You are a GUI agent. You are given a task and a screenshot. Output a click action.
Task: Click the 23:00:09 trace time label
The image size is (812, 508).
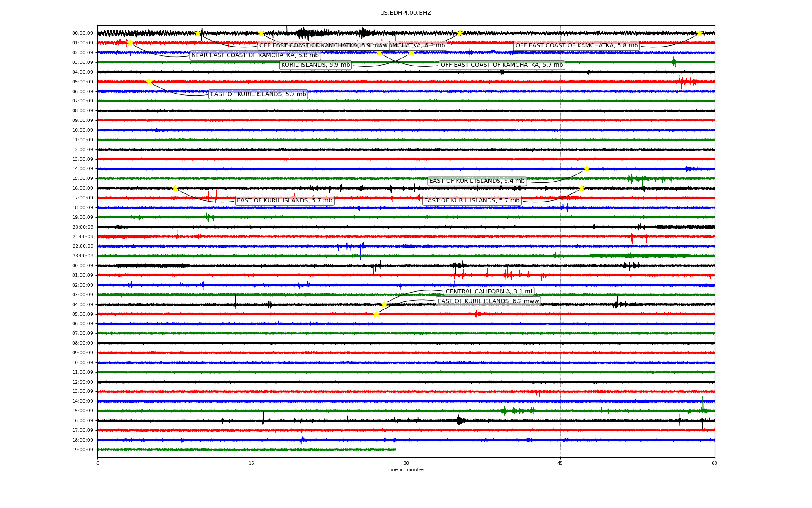pos(82,256)
